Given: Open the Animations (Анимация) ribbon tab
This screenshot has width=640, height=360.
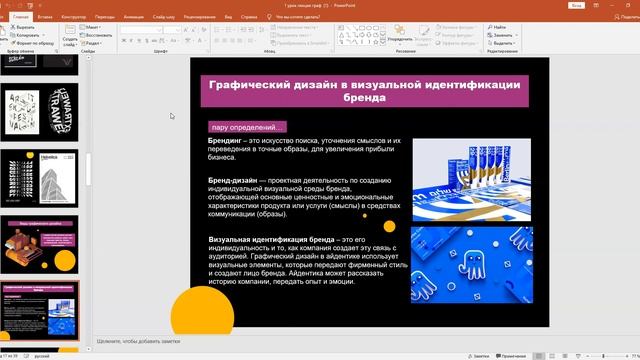Looking at the screenshot, I should [x=133, y=17].
